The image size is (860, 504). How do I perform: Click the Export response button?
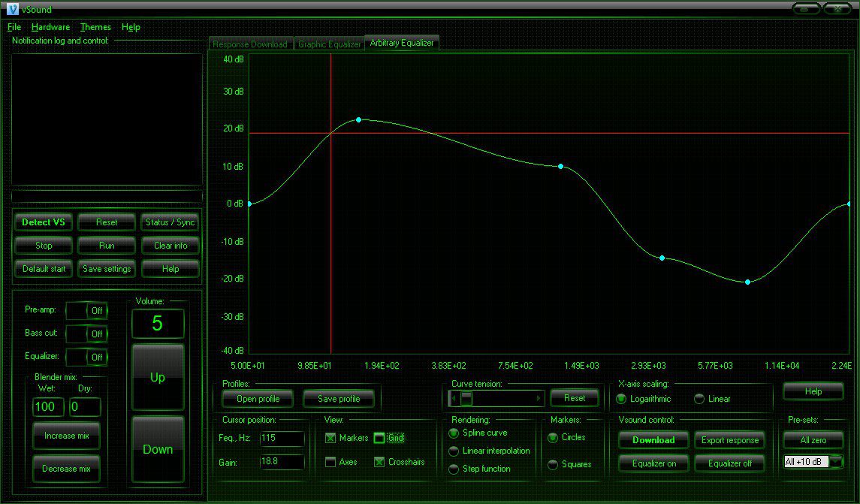point(729,440)
